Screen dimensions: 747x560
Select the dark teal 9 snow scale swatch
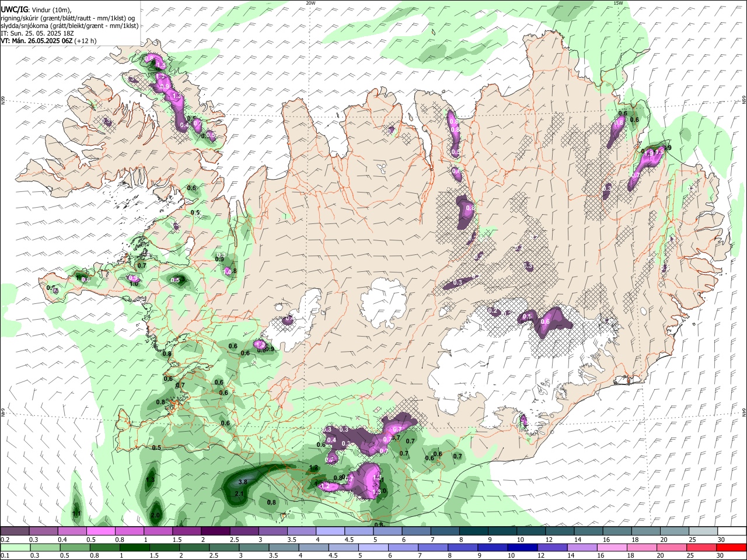coord(503,531)
